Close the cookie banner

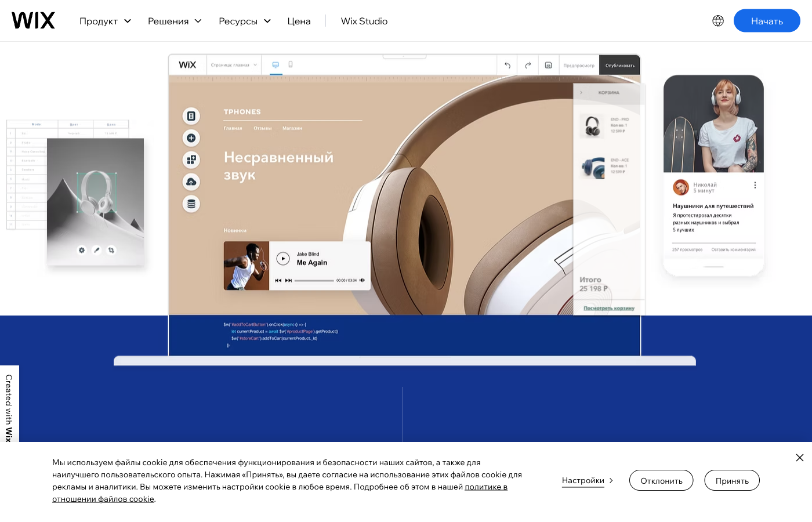pos(800,458)
